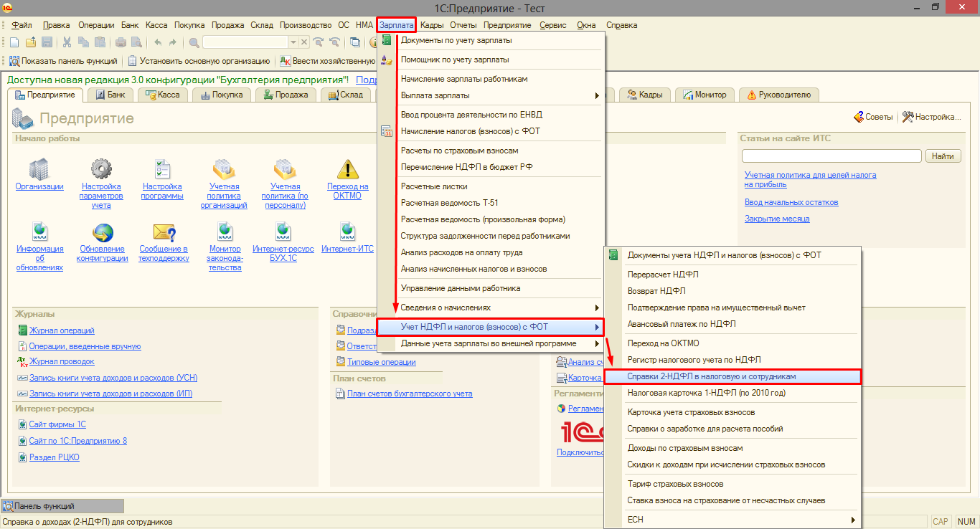Click Показать панель функций button

[64, 61]
